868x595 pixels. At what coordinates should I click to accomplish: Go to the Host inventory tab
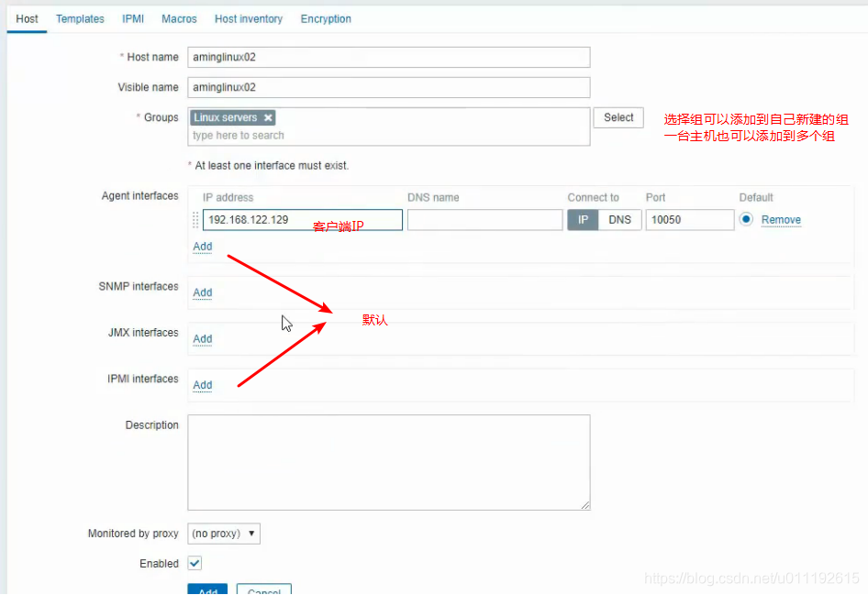point(249,19)
